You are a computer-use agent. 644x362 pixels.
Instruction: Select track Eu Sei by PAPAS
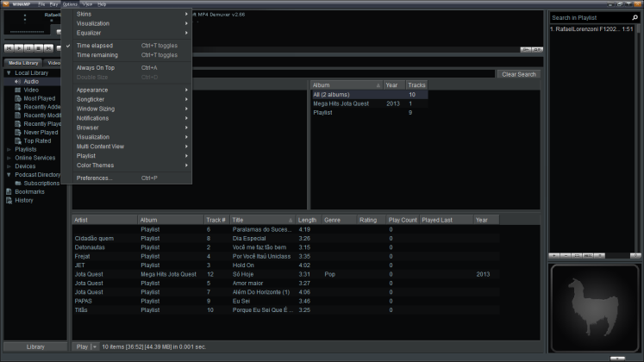(x=286, y=302)
